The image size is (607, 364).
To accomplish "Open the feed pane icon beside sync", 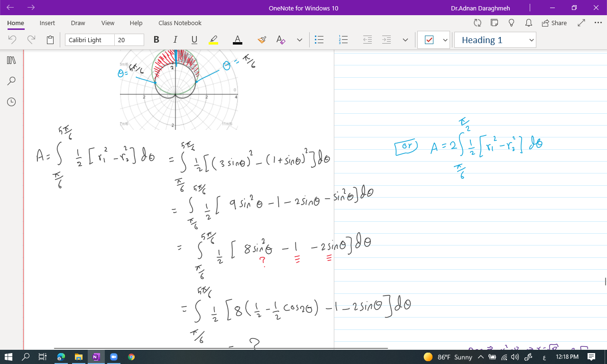I will tap(494, 23).
